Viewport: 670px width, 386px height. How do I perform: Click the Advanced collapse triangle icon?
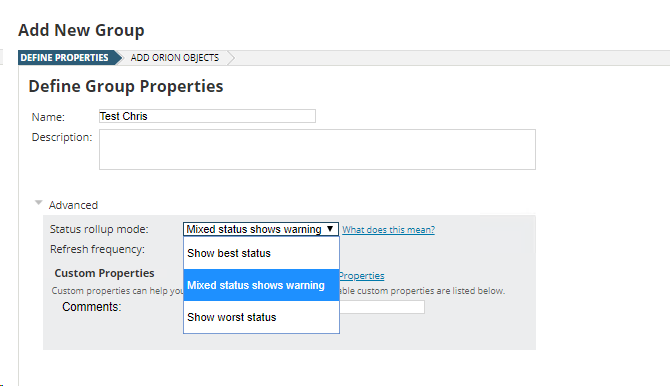click(x=38, y=203)
